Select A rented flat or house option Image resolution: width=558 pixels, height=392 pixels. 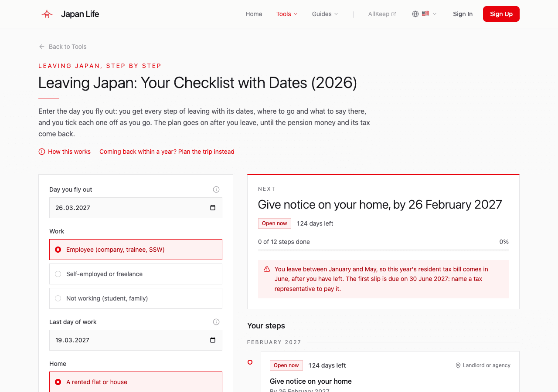[136, 382]
